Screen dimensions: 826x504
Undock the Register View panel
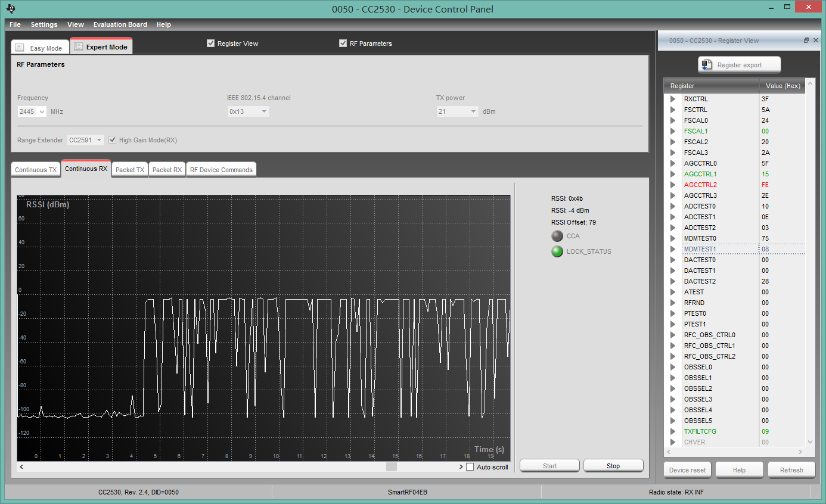[x=806, y=41]
